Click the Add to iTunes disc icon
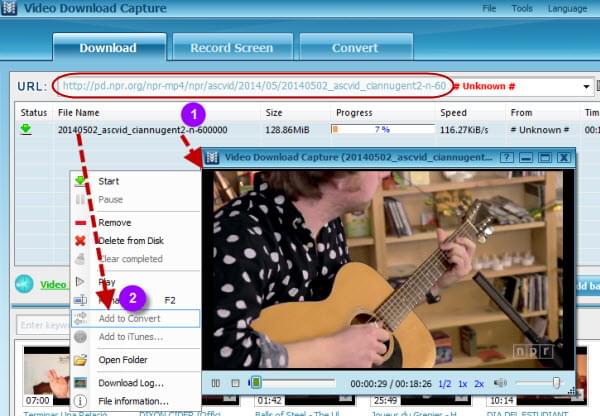 [80, 337]
